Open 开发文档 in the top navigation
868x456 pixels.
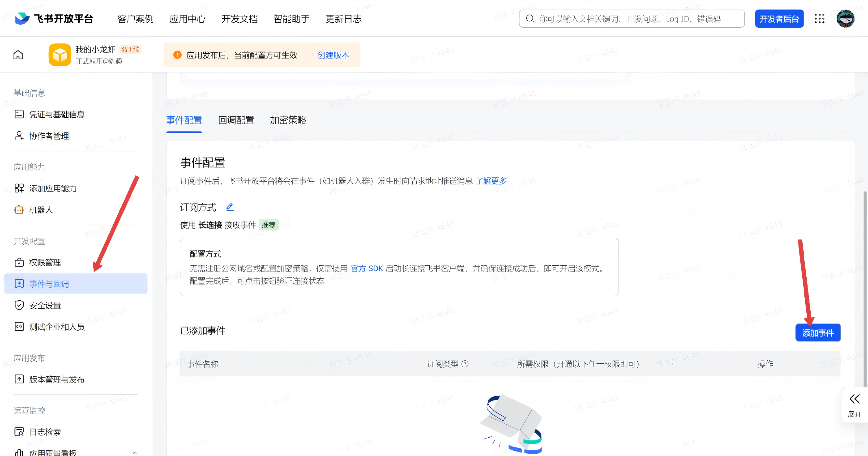coord(239,19)
